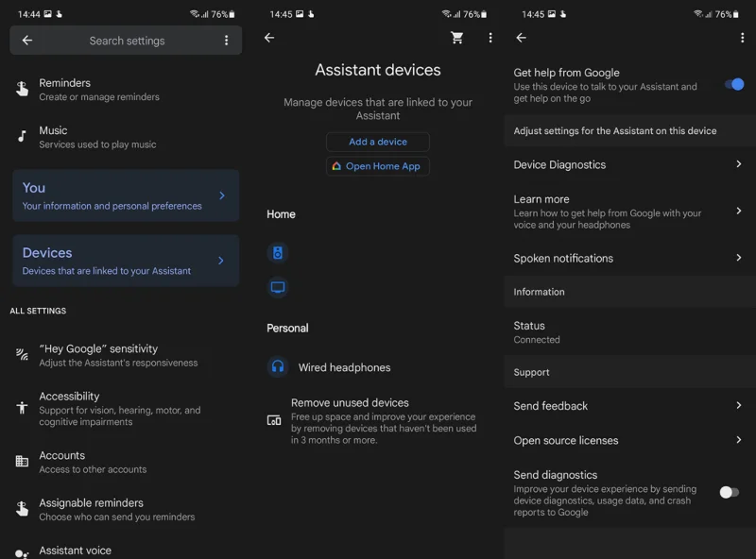This screenshot has height=559, width=756.
Task: Open overflow menu in Search settings bar
Action: [x=226, y=41]
